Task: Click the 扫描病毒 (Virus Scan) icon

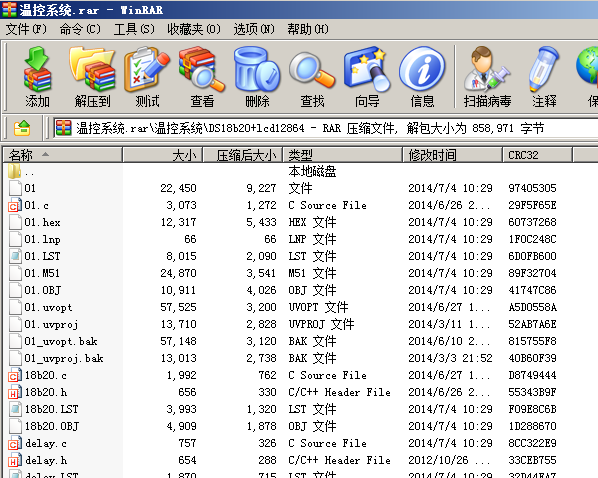Action: (487, 69)
